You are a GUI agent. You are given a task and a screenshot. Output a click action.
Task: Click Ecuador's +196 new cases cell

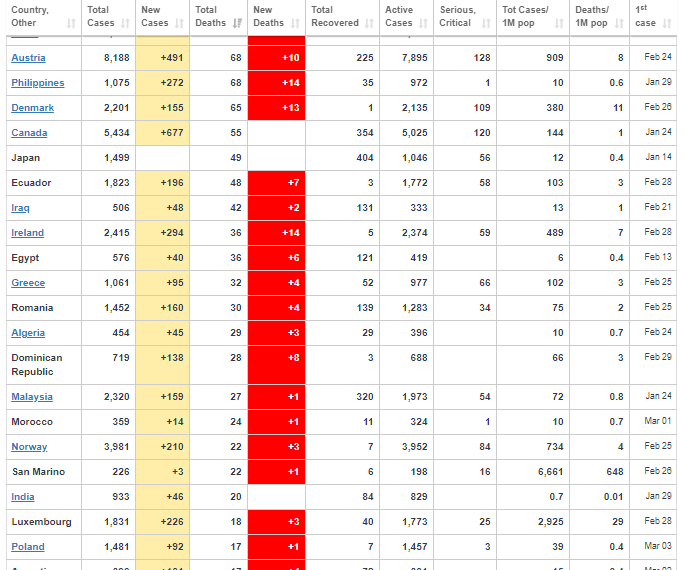163,183
